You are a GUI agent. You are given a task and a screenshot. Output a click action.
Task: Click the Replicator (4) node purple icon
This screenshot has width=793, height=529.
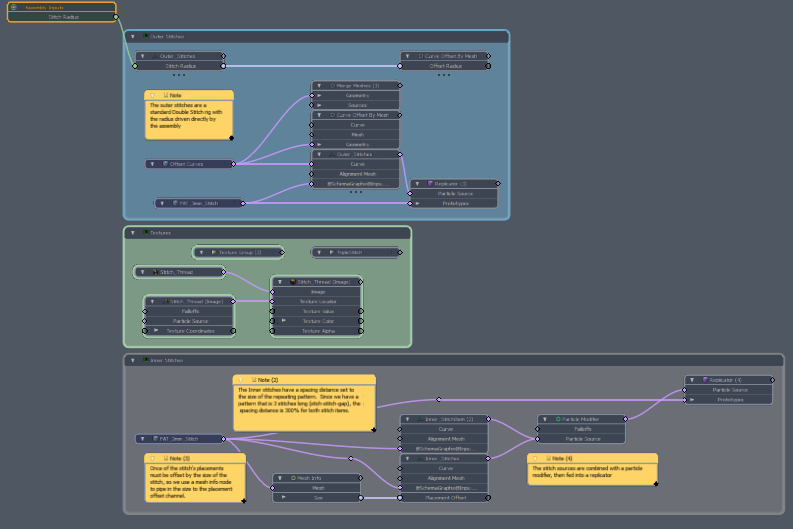pos(705,380)
